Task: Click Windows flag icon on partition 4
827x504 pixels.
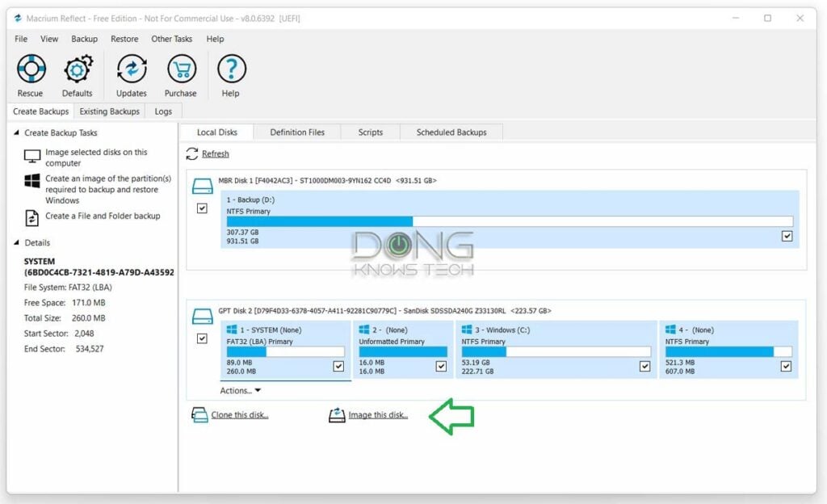Action: coord(670,330)
